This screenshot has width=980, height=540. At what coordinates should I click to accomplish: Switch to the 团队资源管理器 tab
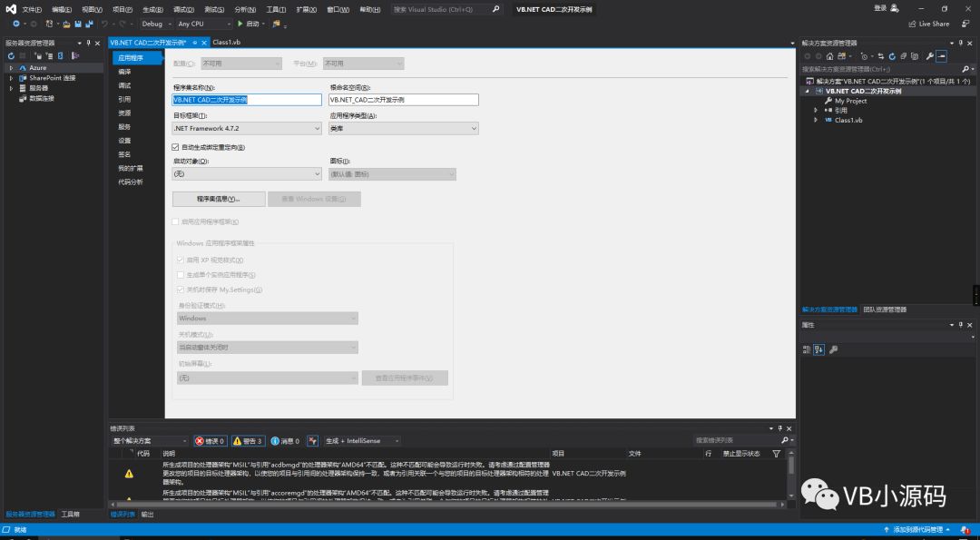click(x=885, y=309)
